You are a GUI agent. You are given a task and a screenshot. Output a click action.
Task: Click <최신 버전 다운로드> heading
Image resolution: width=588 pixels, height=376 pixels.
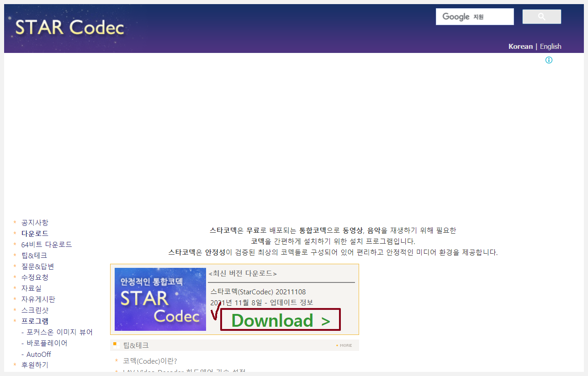click(x=243, y=274)
